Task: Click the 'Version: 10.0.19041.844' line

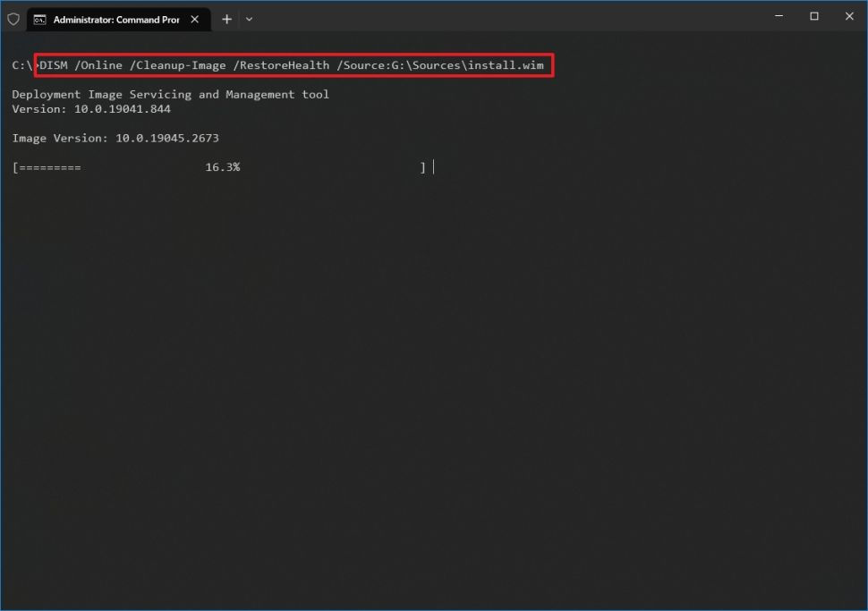Action: point(91,109)
